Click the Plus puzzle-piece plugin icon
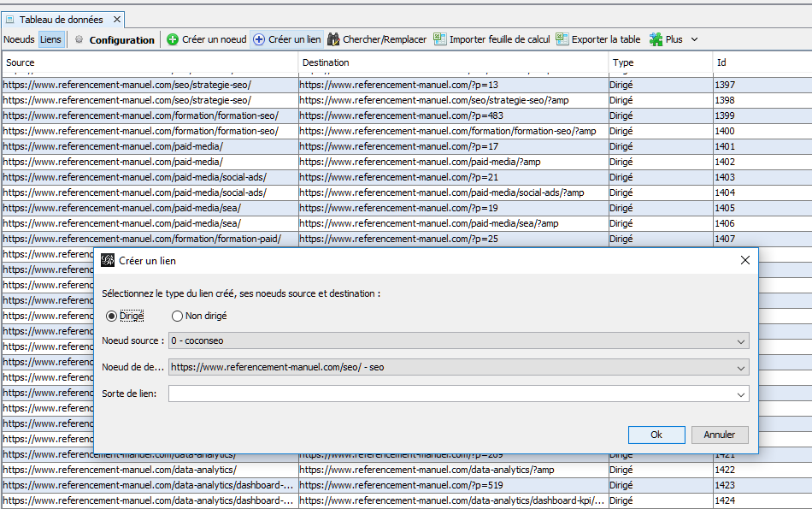Screen dimensions: 812x509 coord(656,39)
